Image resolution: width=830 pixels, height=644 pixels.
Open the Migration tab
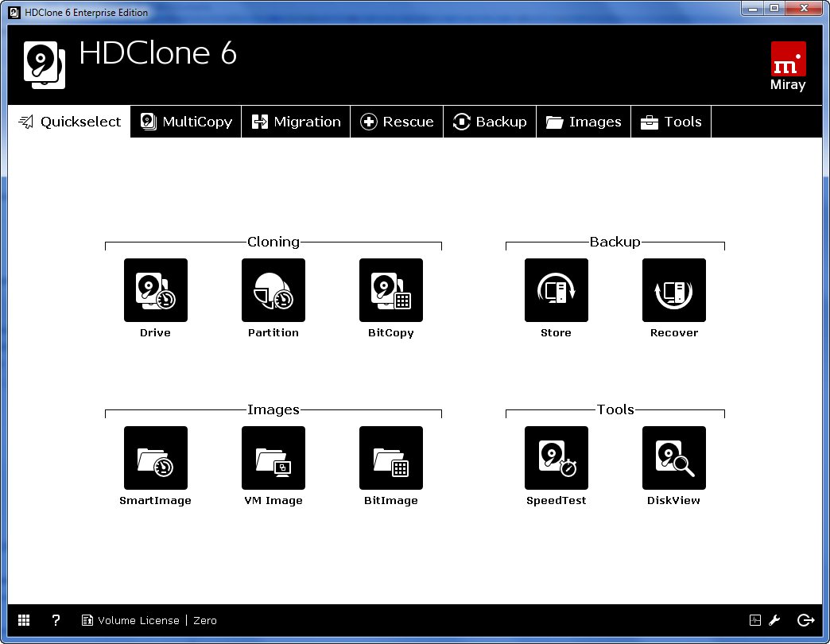pos(296,122)
